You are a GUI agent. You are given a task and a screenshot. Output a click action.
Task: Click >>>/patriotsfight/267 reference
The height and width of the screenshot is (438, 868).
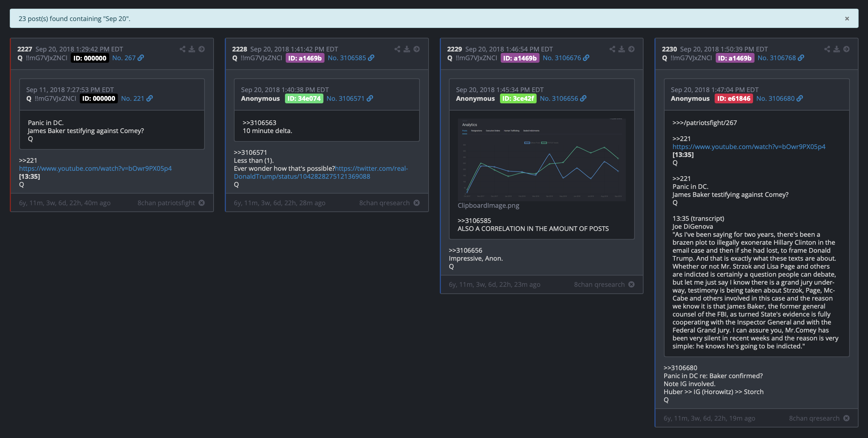(704, 123)
